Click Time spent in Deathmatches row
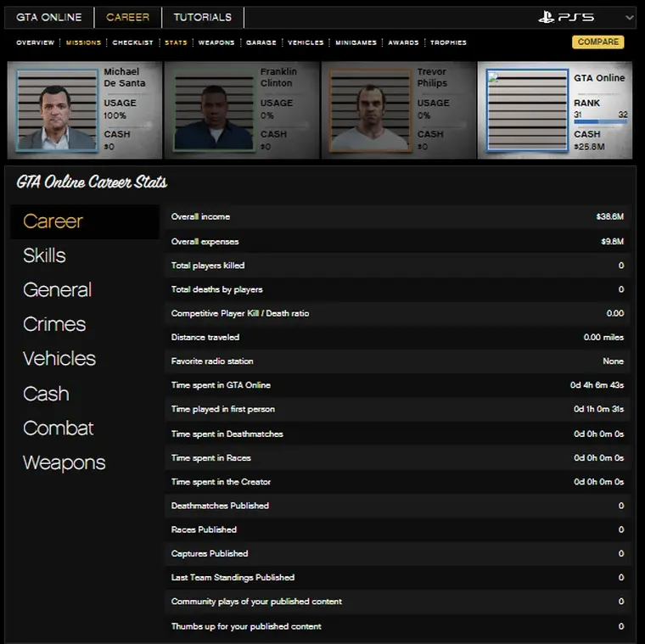The height and width of the screenshot is (644, 645). 397,434
